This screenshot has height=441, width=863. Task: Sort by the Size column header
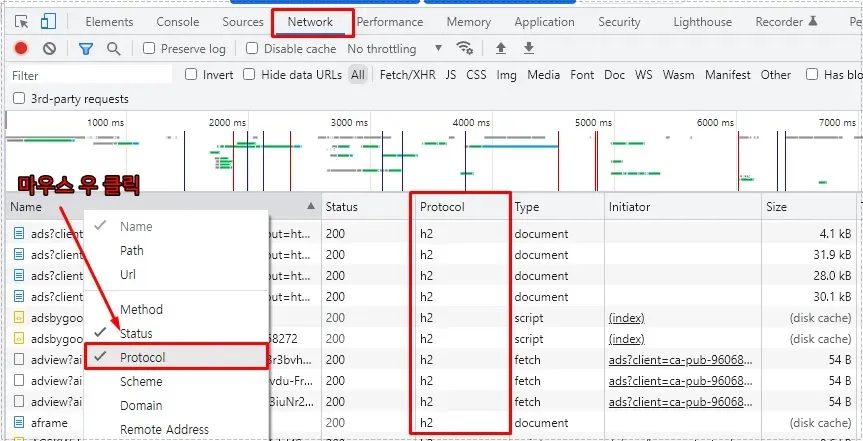808,207
